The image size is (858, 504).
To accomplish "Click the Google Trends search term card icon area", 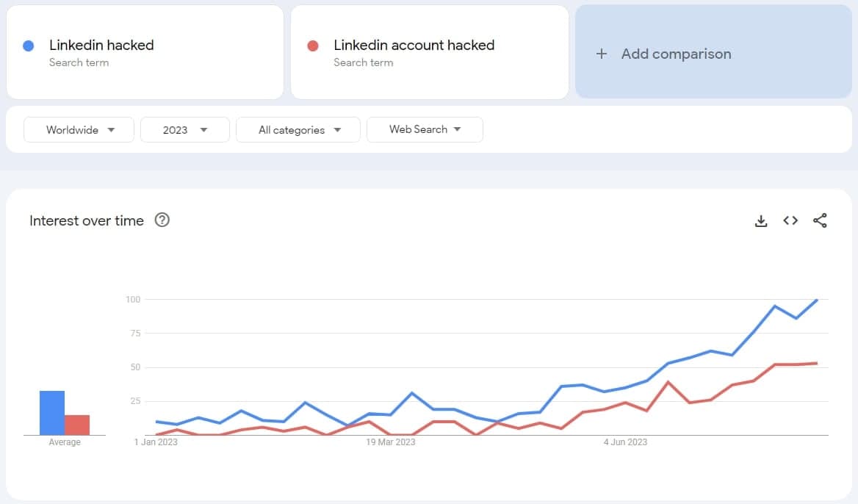I will (28, 45).
